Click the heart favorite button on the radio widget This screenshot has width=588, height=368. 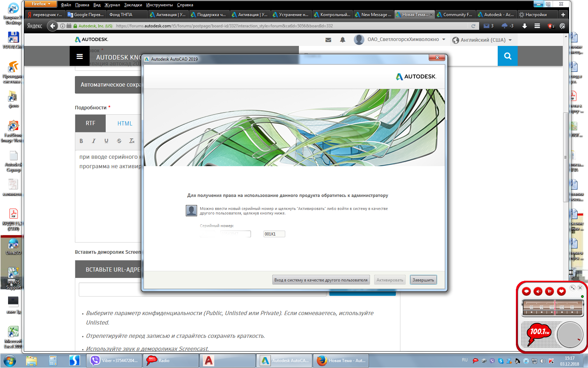(561, 291)
